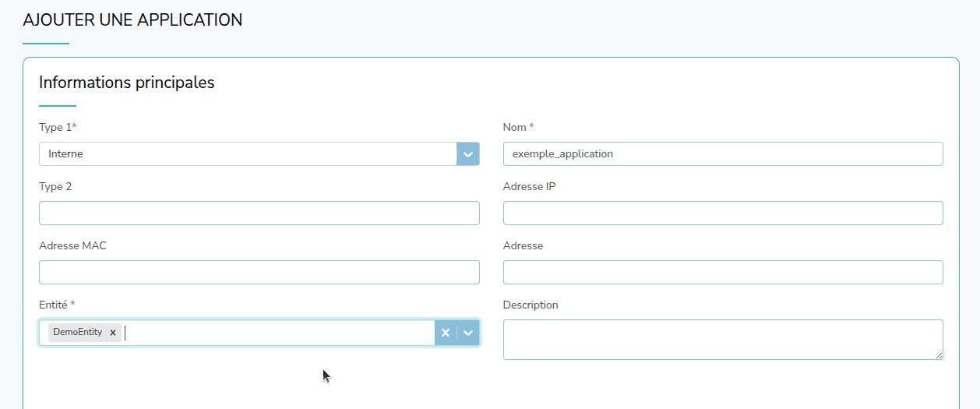Click the "Entité" field label
The image size is (980, 409).
coord(53,305)
